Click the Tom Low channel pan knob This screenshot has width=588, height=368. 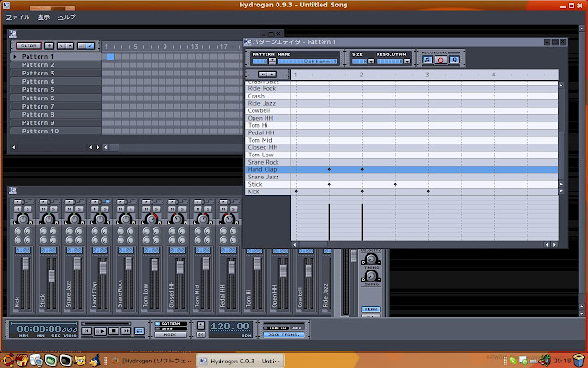(152, 218)
